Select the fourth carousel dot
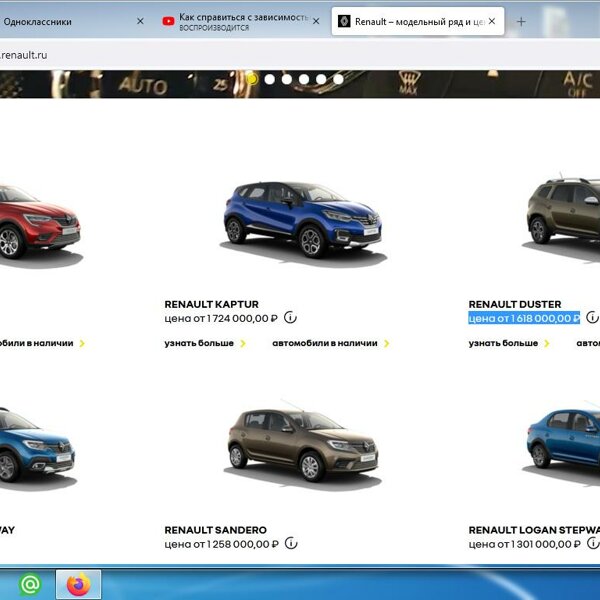This screenshot has width=600, height=600. [x=304, y=79]
